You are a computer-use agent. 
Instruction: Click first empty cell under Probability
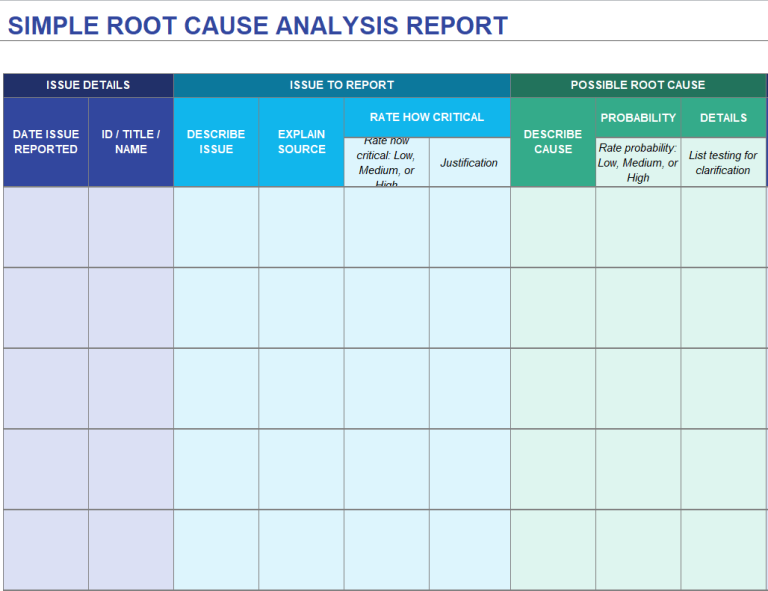pyautogui.click(x=638, y=227)
